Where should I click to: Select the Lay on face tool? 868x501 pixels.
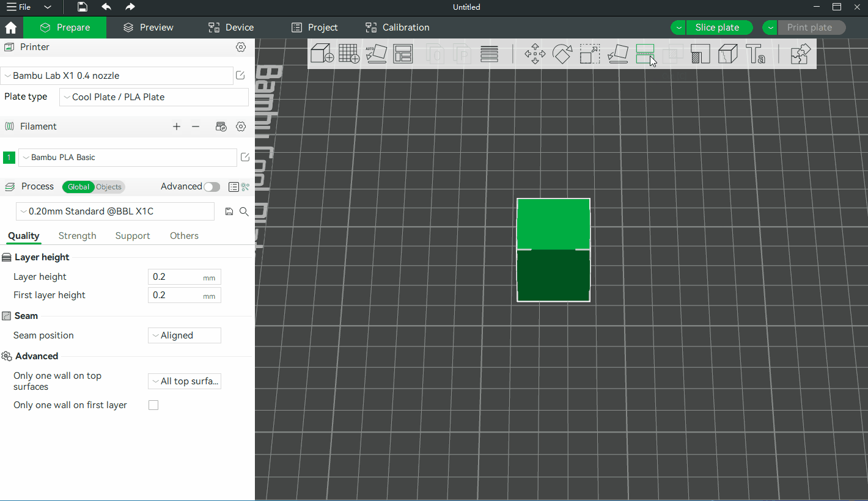[x=617, y=54]
